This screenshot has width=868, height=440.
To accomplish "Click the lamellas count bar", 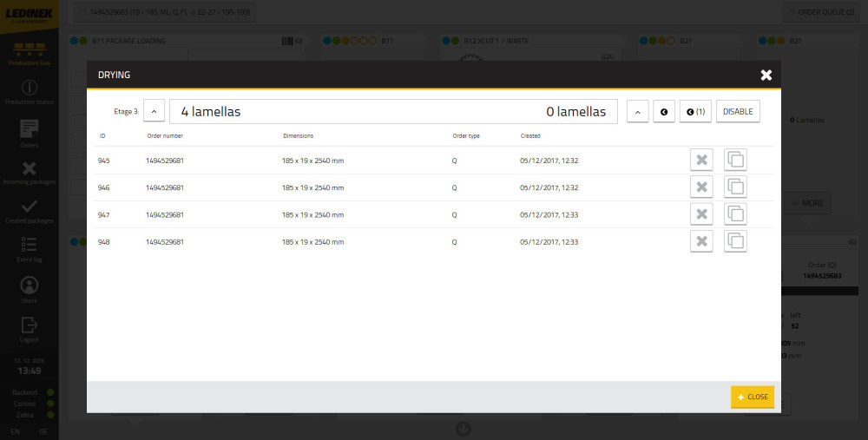I will (x=393, y=112).
